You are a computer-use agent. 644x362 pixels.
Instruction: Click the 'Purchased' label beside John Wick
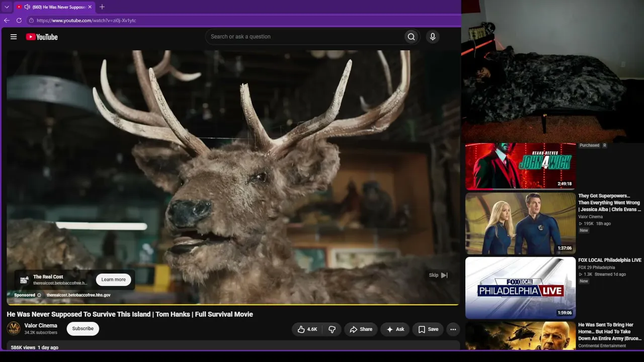(x=589, y=145)
